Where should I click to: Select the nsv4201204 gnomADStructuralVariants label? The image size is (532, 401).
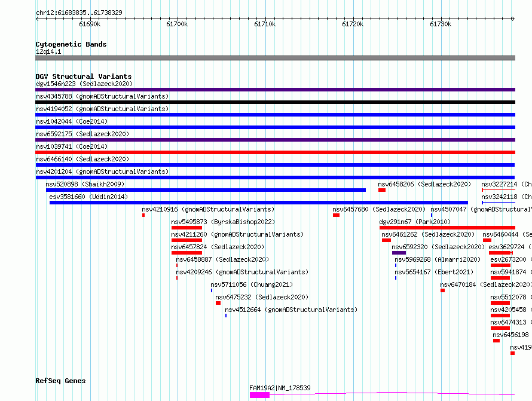(102, 172)
